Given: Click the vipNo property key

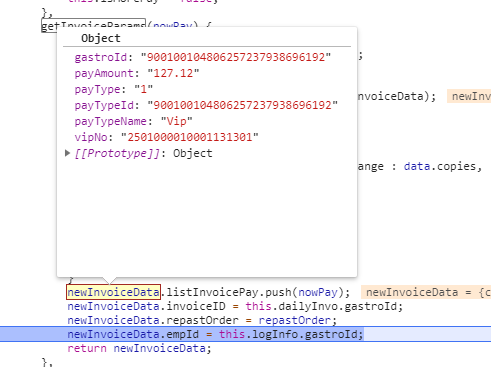Looking at the screenshot, I should (x=91, y=137).
